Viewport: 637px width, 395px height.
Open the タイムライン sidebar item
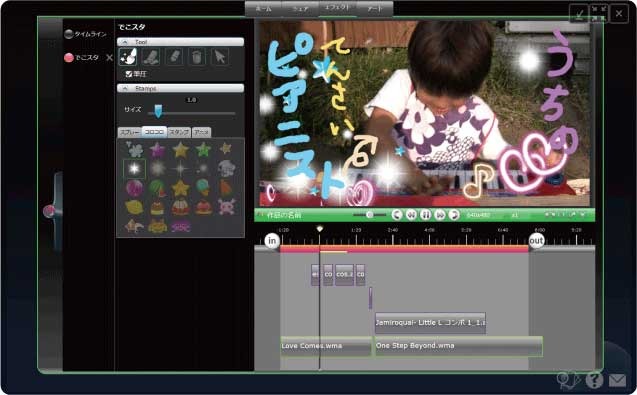(x=86, y=34)
